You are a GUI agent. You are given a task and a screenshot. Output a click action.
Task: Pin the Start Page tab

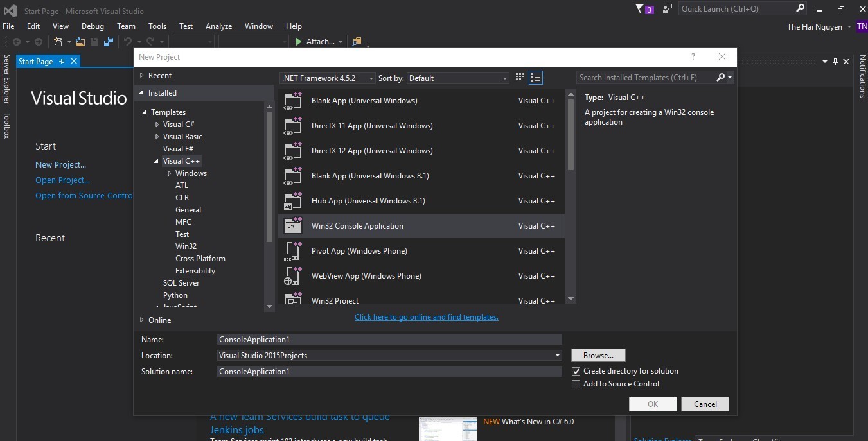(x=62, y=62)
